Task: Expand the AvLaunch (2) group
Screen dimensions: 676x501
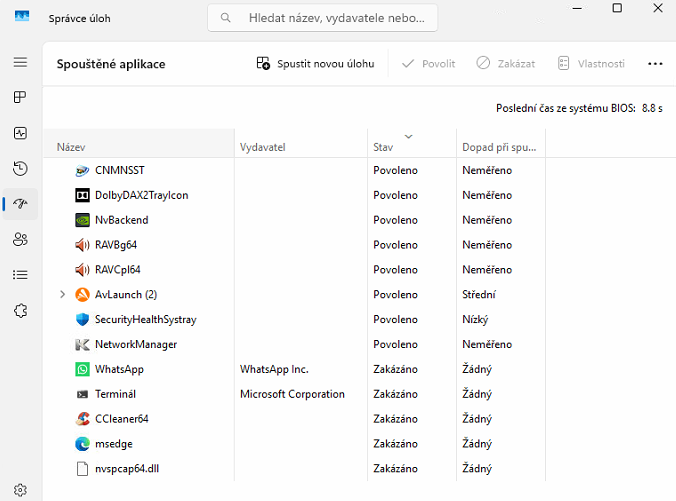Action: click(62, 294)
